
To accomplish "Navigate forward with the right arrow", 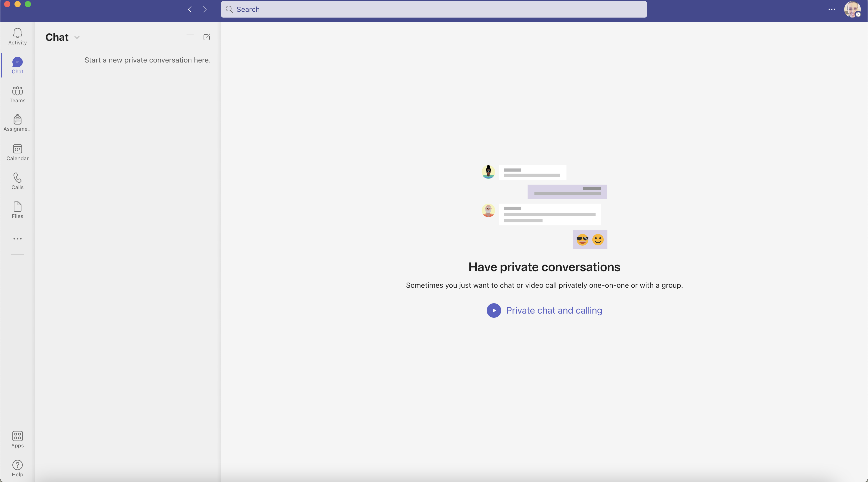I will [x=205, y=10].
